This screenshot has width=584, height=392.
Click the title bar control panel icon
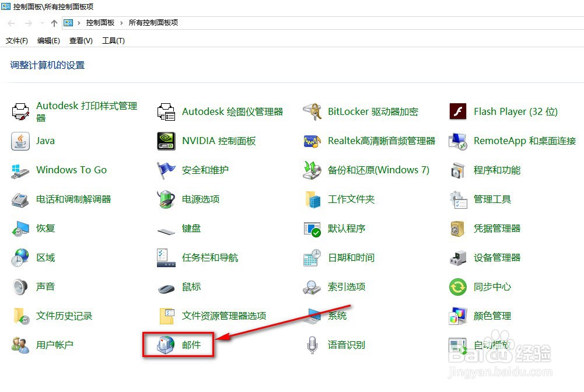tap(6, 6)
